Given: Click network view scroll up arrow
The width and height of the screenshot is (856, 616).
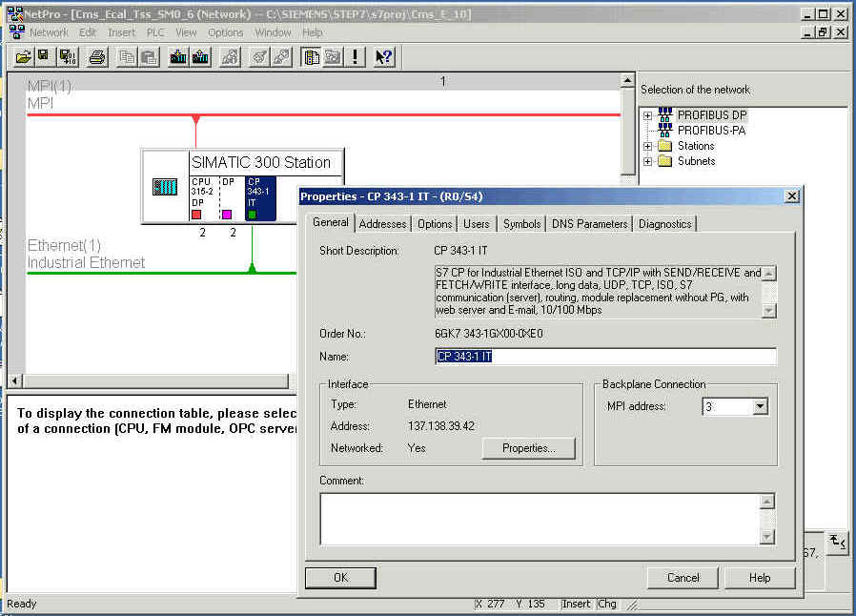Looking at the screenshot, I should [x=628, y=81].
